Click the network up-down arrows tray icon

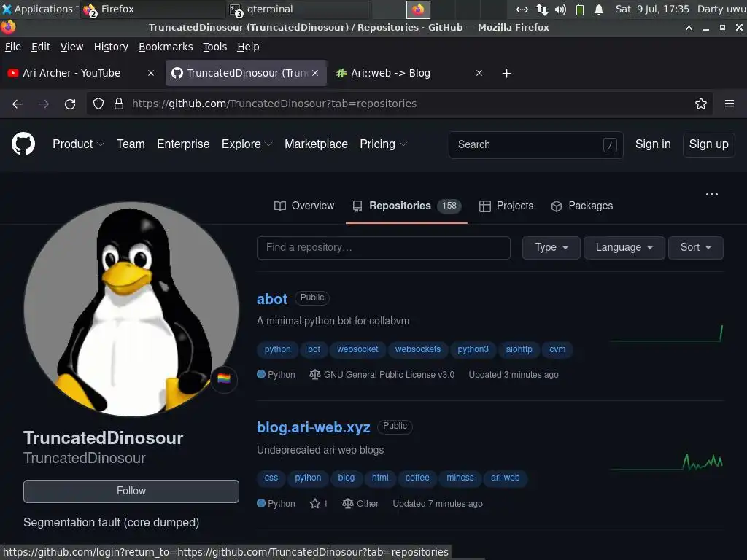[x=542, y=9]
